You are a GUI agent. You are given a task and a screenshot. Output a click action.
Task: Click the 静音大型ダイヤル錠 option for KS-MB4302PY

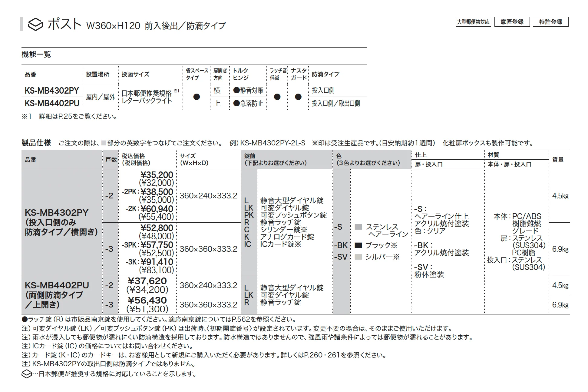point(292,201)
